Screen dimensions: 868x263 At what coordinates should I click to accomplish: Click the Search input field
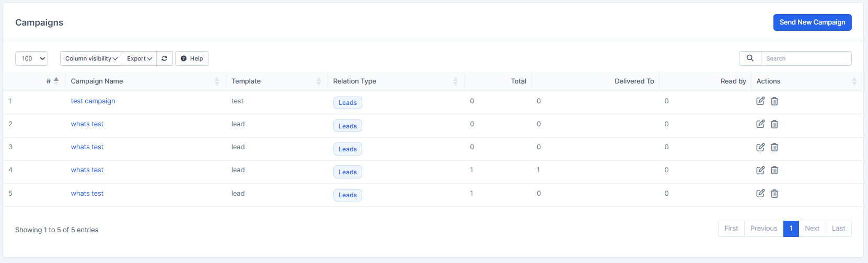coord(806,58)
